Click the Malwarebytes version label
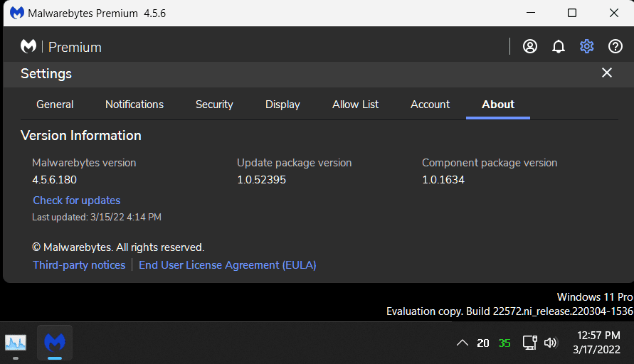 point(84,163)
